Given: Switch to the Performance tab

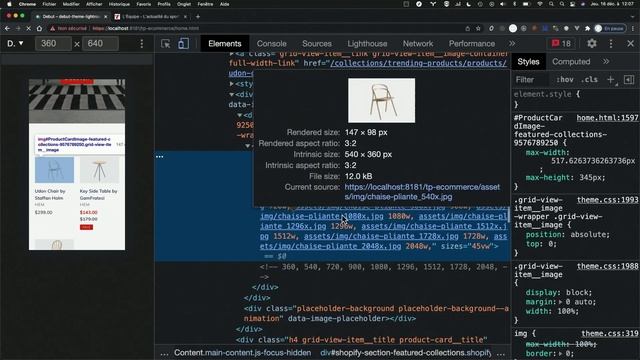Looking at the screenshot, I should click(x=471, y=44).
